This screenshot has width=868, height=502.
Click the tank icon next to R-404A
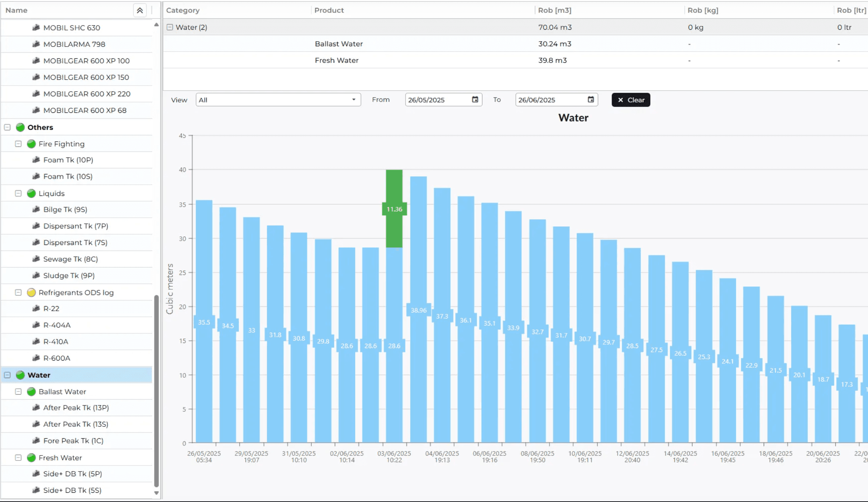tap(36, 325)
